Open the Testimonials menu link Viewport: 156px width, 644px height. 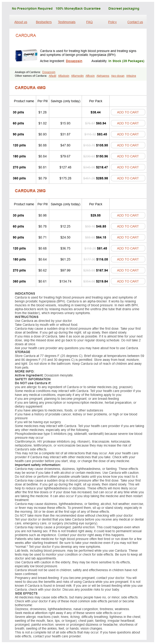67,22
